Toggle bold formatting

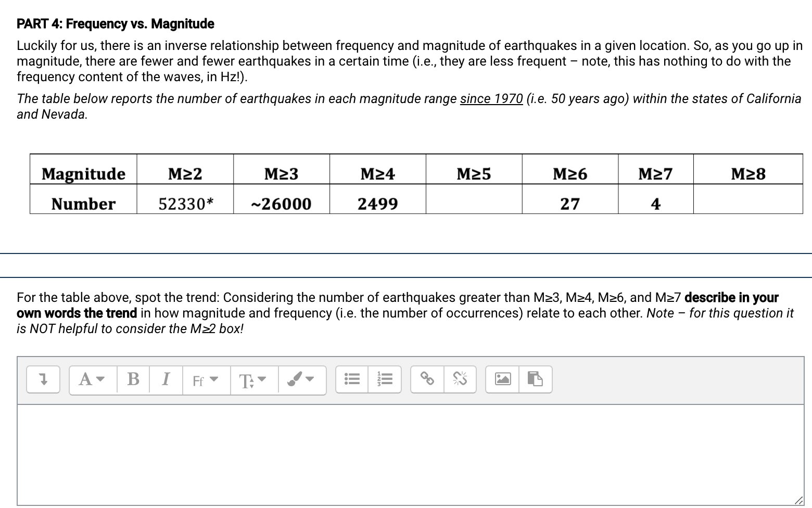133,379
